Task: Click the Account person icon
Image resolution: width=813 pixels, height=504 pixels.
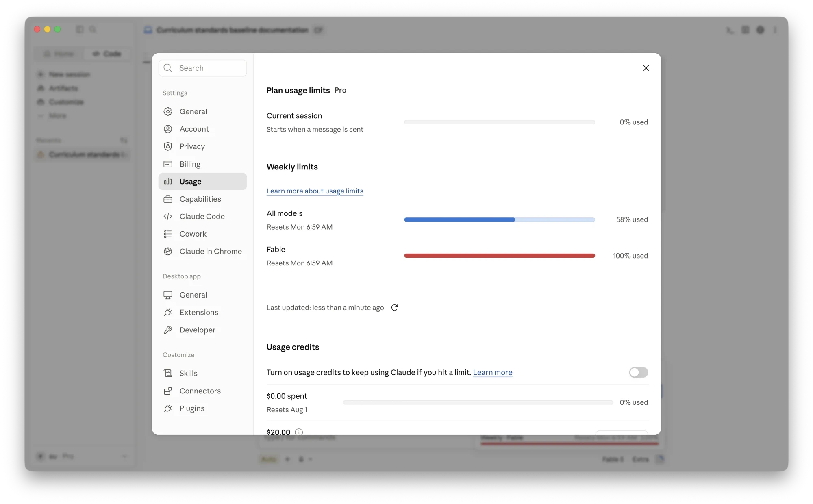Action: (168, 129)
